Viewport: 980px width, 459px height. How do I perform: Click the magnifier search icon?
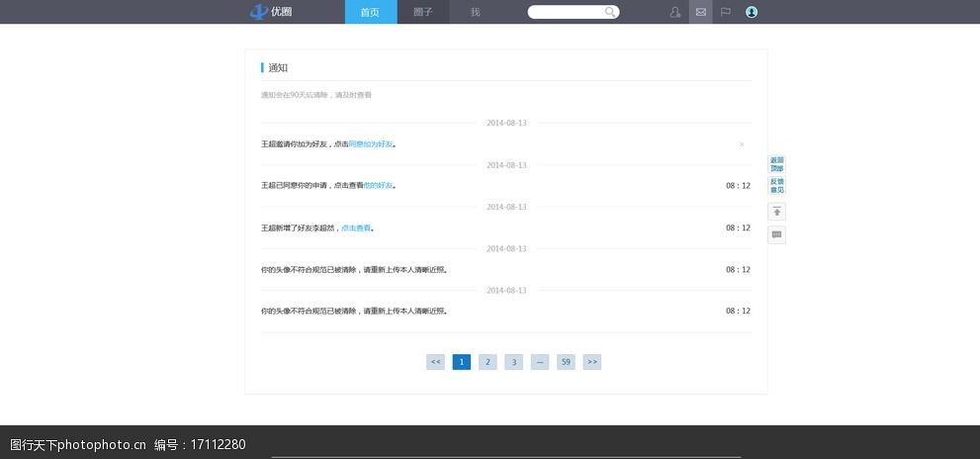pyautogui.click(x=610, y=12)
